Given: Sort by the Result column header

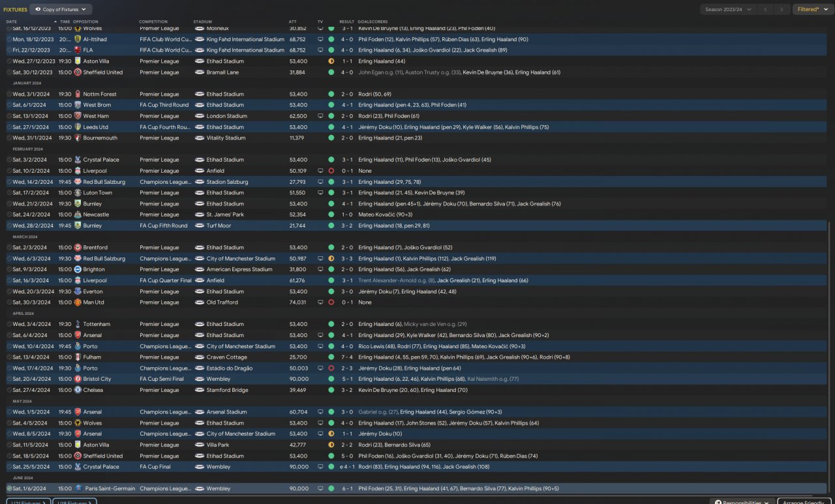Looking at the screenshot, I should pyautogui.click(x=346, y=22).
